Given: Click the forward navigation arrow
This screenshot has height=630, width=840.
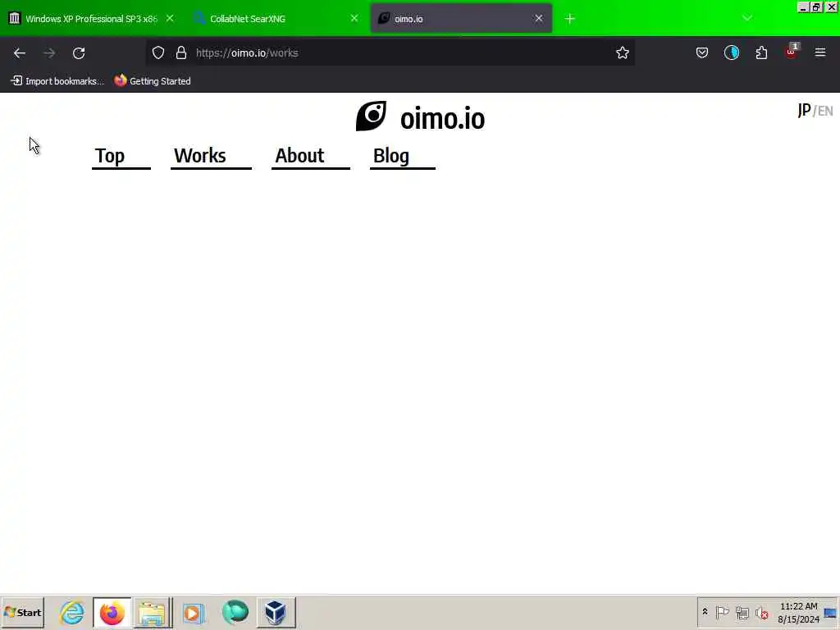Looking at the screenshot, I should [x=48, y=52].
